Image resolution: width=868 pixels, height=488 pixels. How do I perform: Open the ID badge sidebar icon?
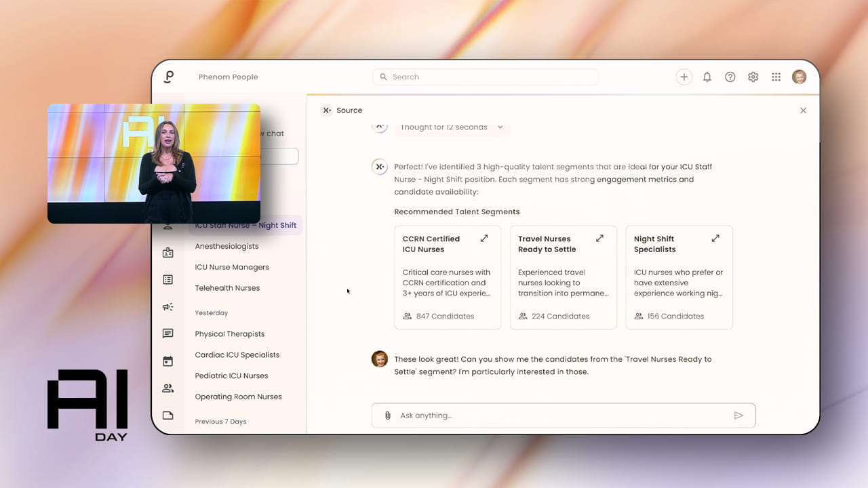click(168, 252)
